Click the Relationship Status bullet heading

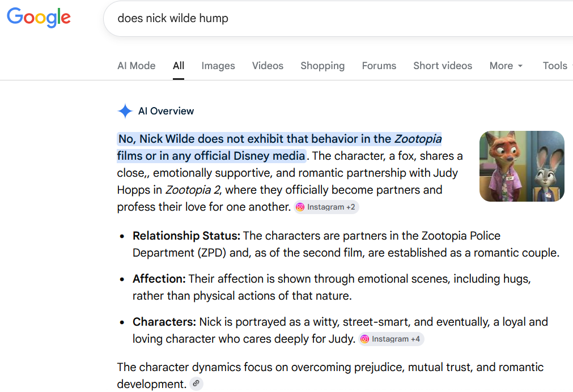point(186,236)
